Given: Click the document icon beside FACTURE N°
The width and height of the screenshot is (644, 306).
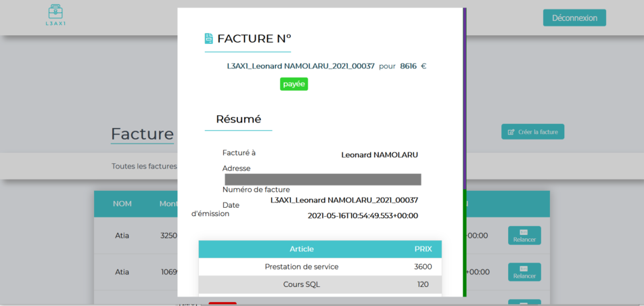Looking at the screenshot, I should [x=209, y=39].
